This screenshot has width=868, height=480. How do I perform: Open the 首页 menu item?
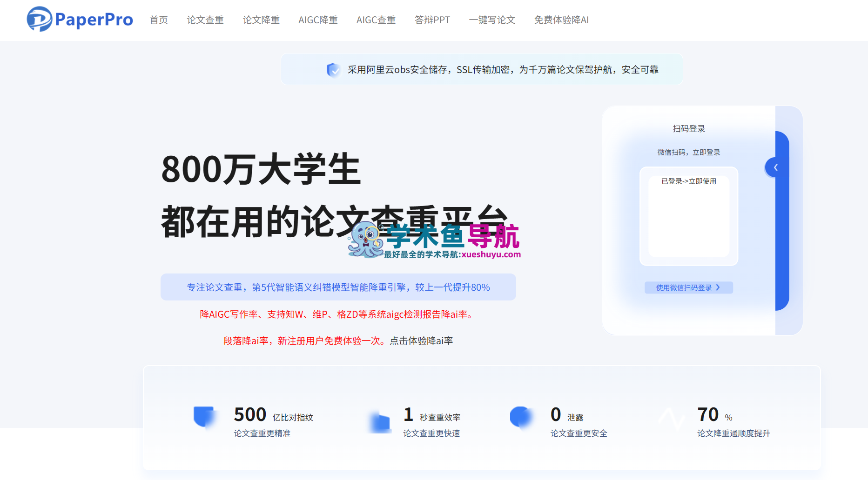pos(159,20)
